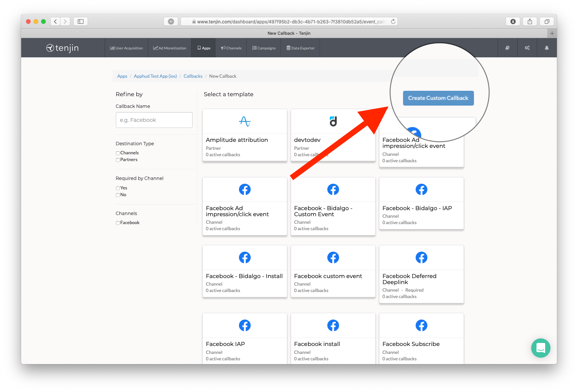578x392 pixels.
Task: Click the Create Custom Callback button
Action: [438, 98]
